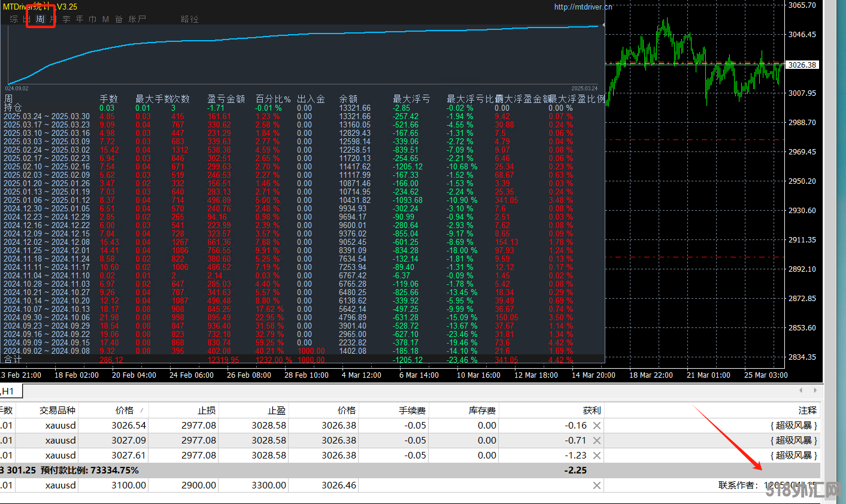Select the H1 chart tab

pyautogui.click(x=8, y=391)
